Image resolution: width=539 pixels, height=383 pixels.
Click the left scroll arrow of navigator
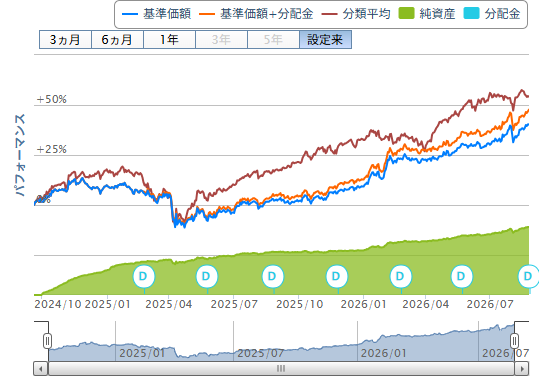pos(41,369)
